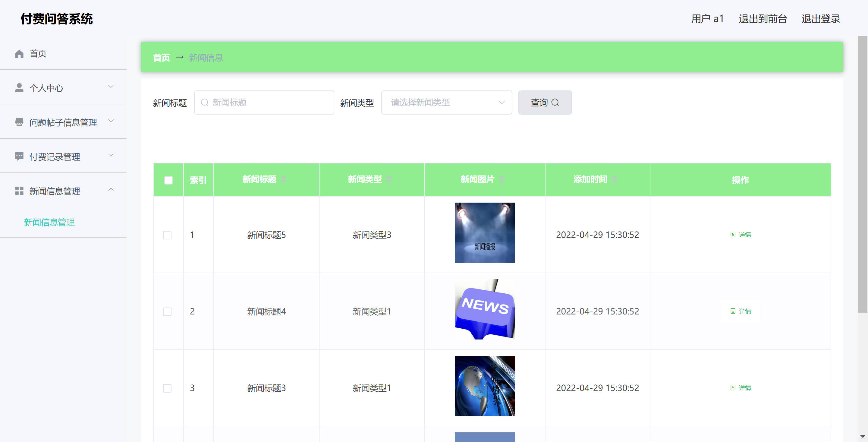Sort by 新闻类型 column arrows

click(x=389, y=179)
